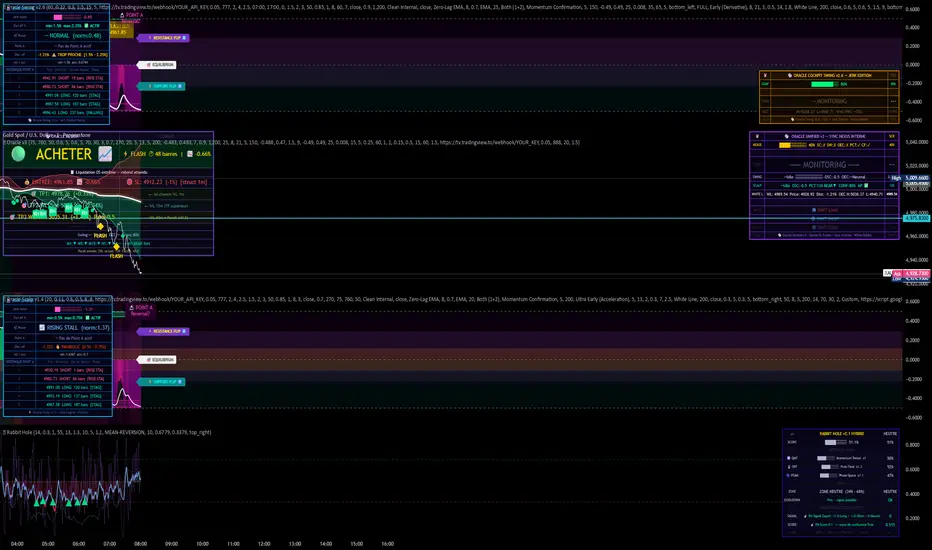Click the High 5,009.6600 price tag
932x550 pixels.
pyautogui.click(x=911, y=178)
